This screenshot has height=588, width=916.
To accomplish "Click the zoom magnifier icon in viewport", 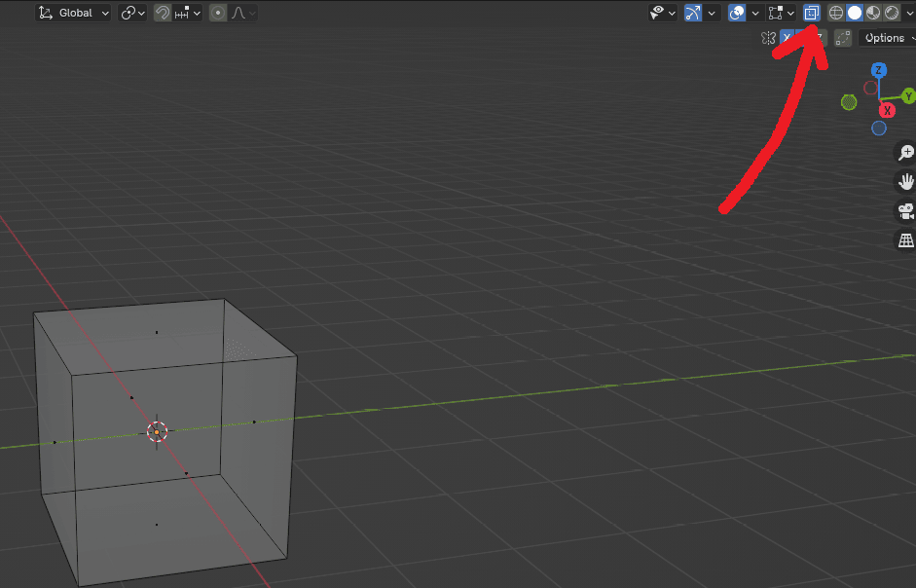I will pos(906,153).
